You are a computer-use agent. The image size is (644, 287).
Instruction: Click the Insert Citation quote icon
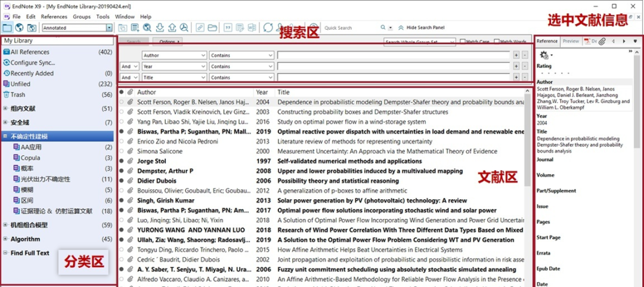coord(228,28)
